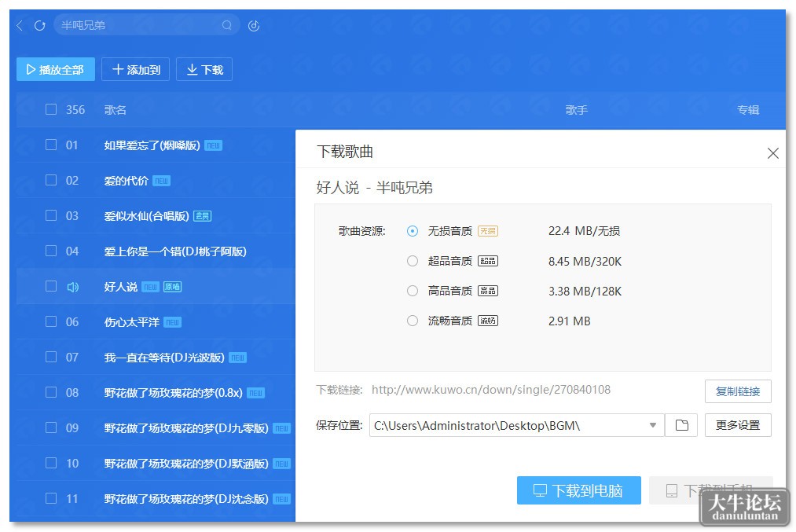The image size is (796, 532).
Task: Click the song title 好人说 in the list
Action: (120, 287)
